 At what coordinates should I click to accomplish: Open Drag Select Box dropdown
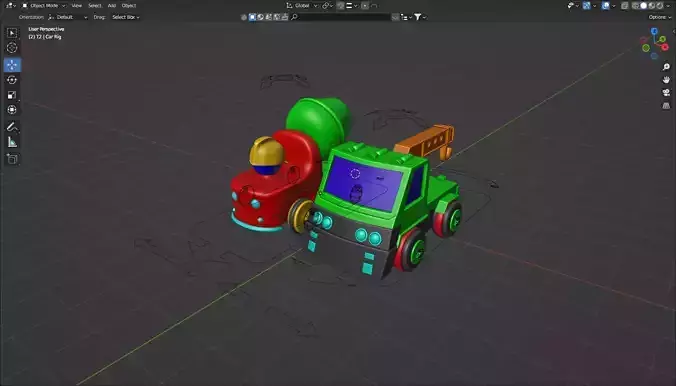(125, 17)
